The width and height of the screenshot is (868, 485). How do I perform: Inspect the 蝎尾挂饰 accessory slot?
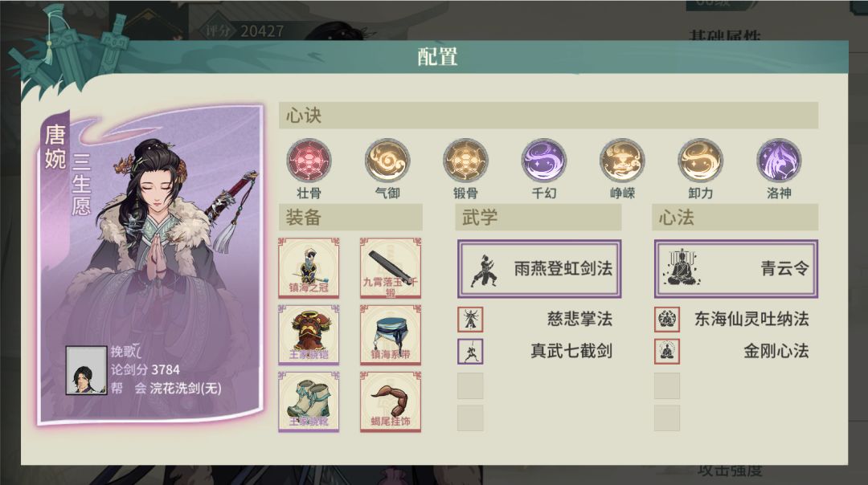click(x=391, y=401)
